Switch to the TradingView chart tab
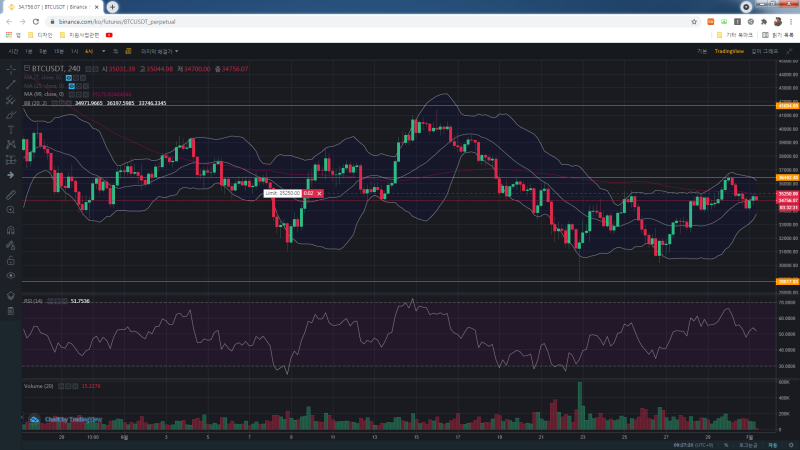Viewport: 800px width, 450px height. click(x=729, y=51)
